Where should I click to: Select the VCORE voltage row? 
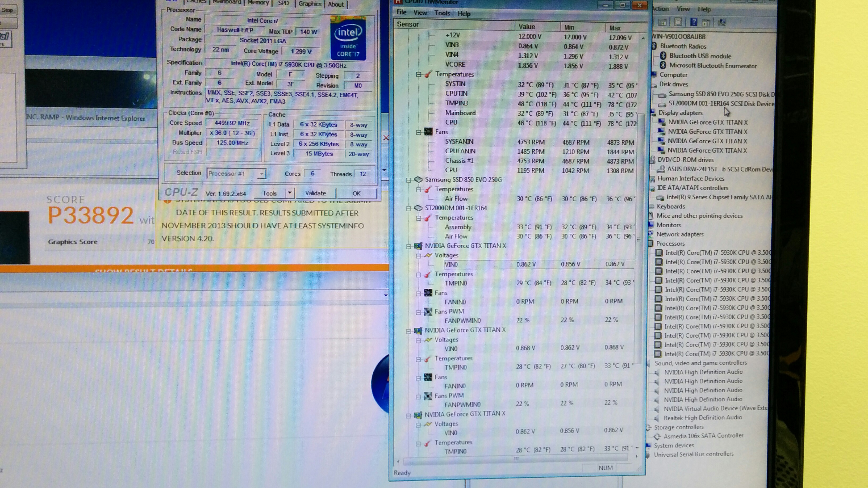[539, 65]
